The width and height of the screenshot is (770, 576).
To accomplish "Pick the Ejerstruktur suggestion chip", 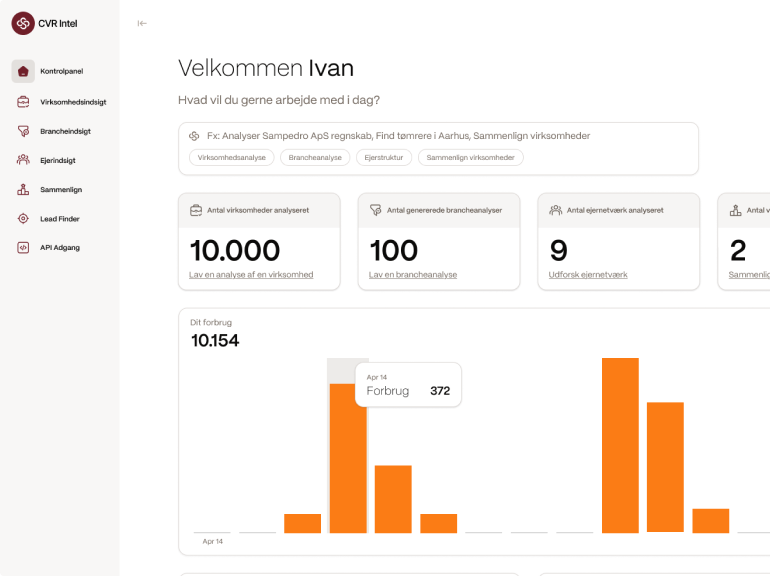I will (x=383, y=158).
